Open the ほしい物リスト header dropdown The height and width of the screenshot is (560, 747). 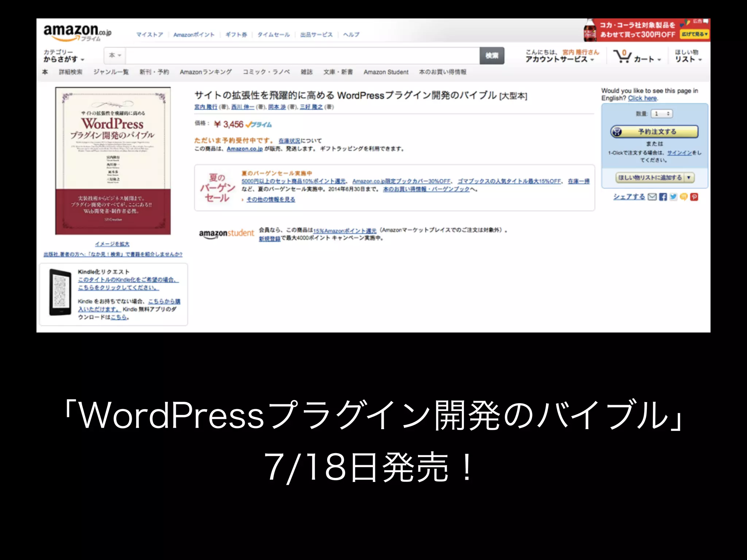pyautogui.click(x=688, y=56)
